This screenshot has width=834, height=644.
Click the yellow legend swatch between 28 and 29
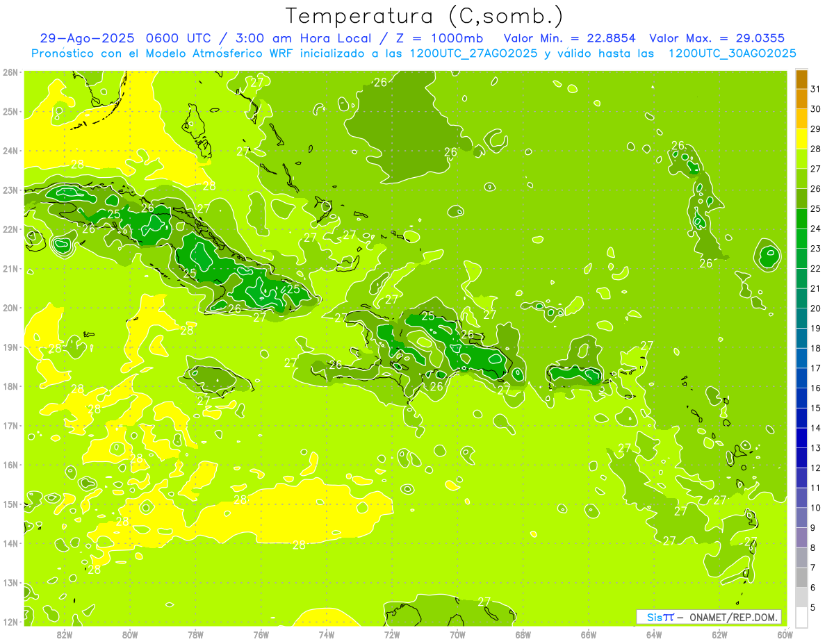pos(801,139)
